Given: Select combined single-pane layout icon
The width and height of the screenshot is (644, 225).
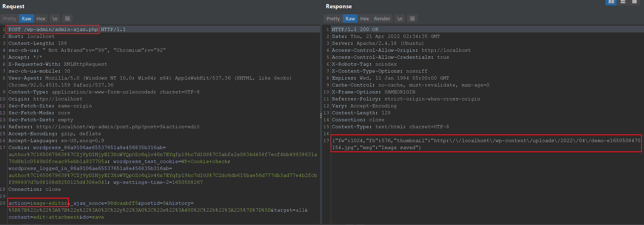Looking at the screenshot, I should (x=634, y=2).
